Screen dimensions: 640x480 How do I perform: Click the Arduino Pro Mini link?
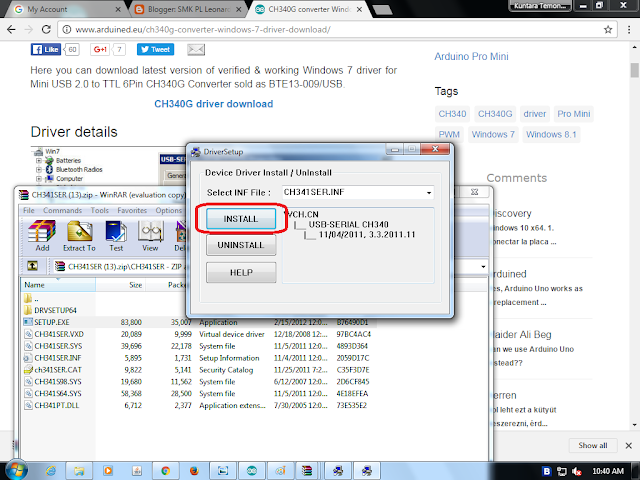click(x=471, y=56)
